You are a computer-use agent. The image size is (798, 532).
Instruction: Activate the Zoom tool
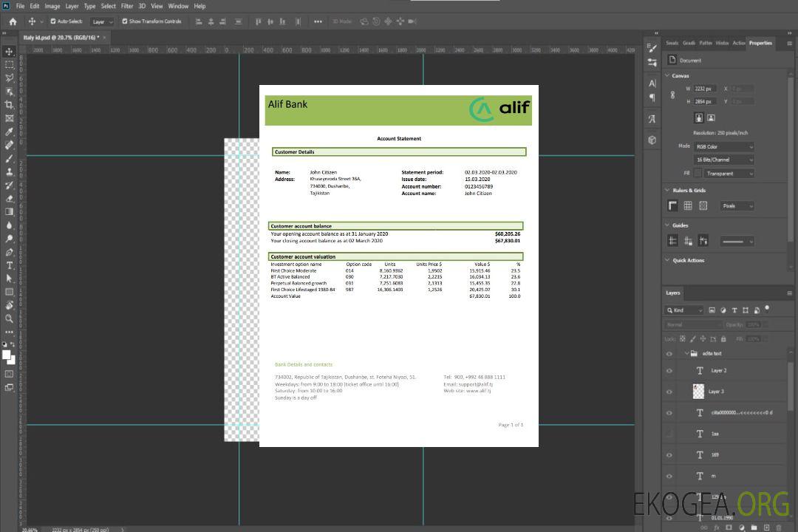point(10,318)
